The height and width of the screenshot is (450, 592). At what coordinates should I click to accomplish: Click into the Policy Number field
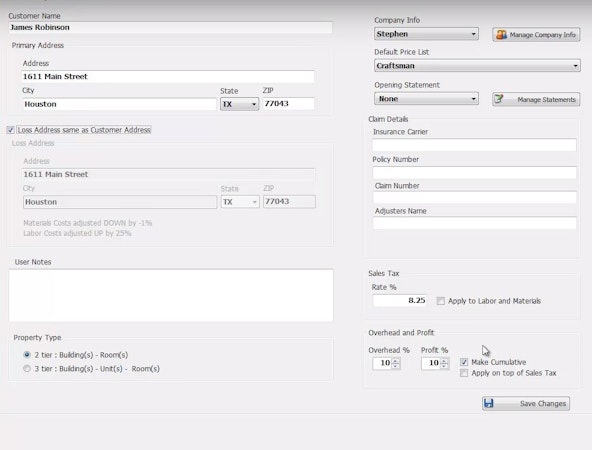coord(474,173)
